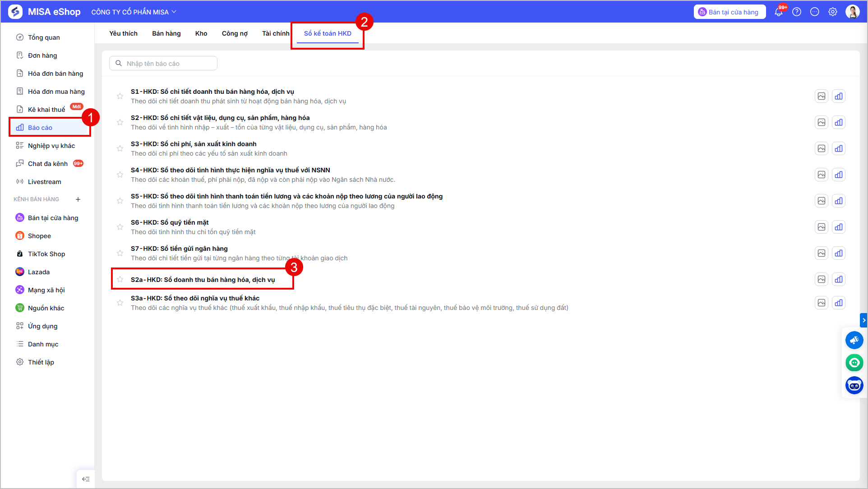Toggle favorite star for S4-HKD report
The height and width of the screenshot is (489, 868).
[120, 175]
